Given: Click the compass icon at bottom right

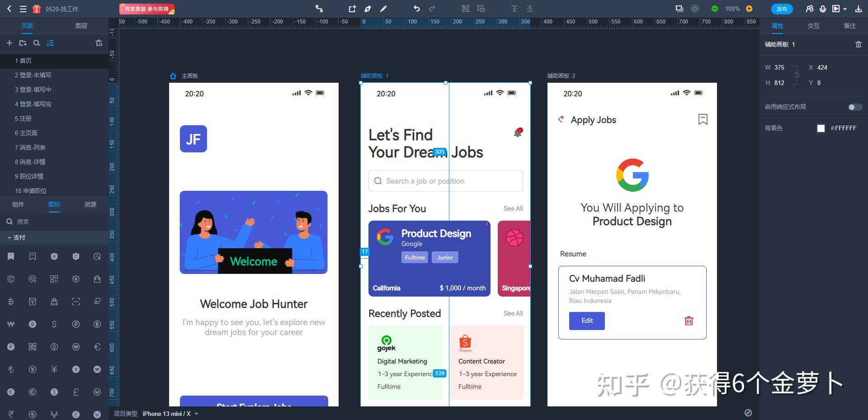Looking at the screenshot, I should 748,413.
